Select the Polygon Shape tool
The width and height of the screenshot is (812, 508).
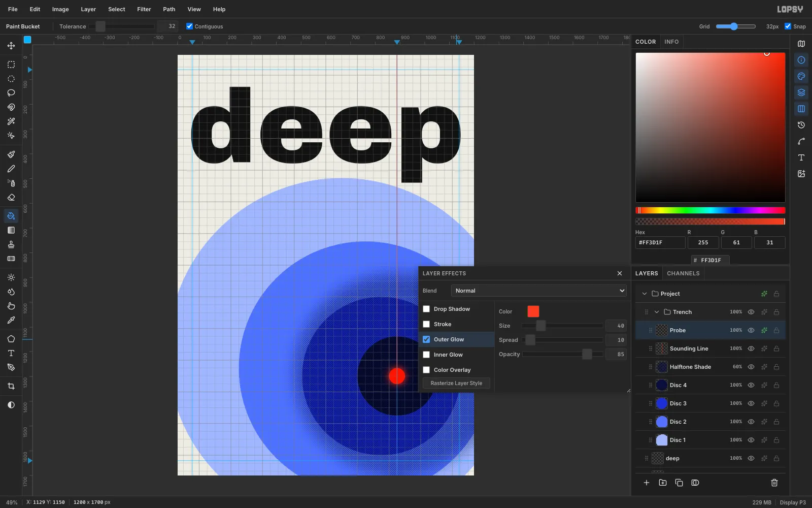coord(11,339)
